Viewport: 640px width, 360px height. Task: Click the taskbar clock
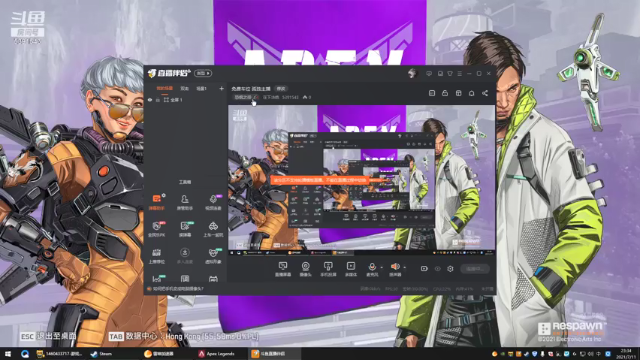(x=626, y=353)
